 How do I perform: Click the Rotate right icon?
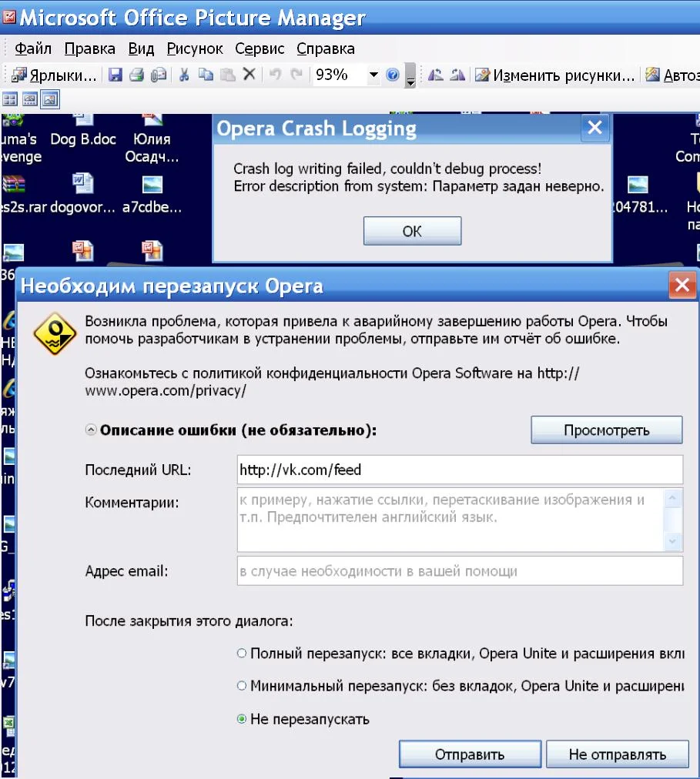coord(457,75)
